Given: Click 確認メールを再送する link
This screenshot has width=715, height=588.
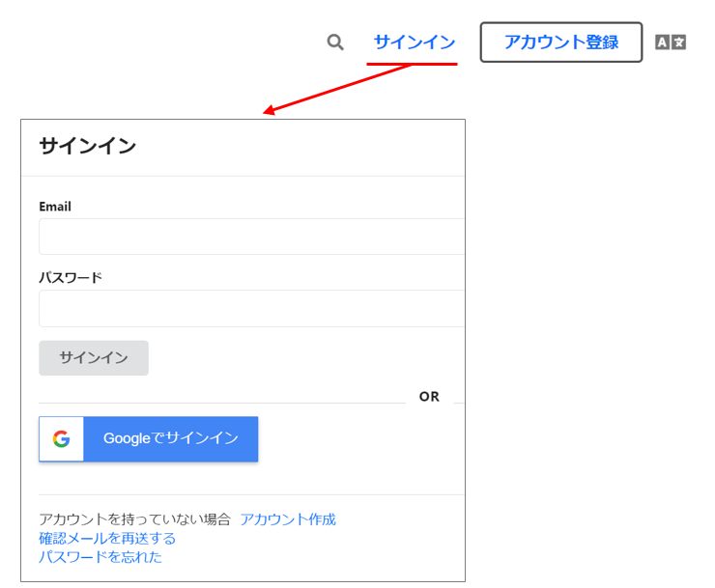Looking at the screenshot, I should tap(107, 539).
